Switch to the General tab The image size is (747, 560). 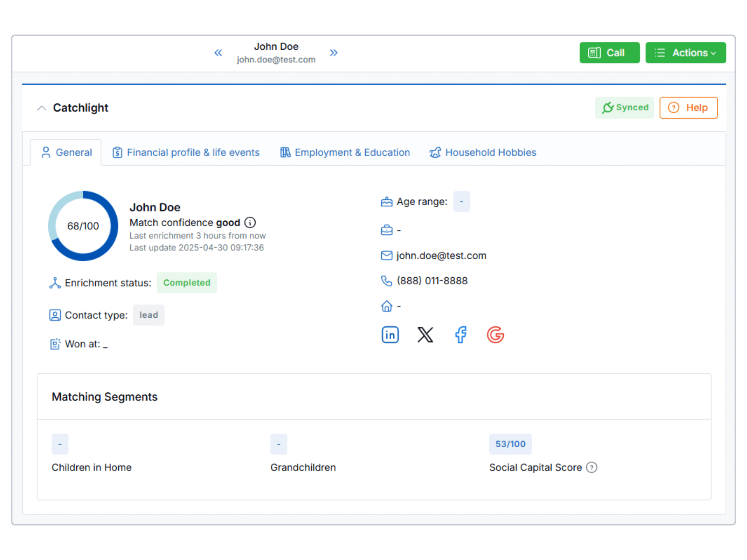pyautogui.click(x=66, y=152)
